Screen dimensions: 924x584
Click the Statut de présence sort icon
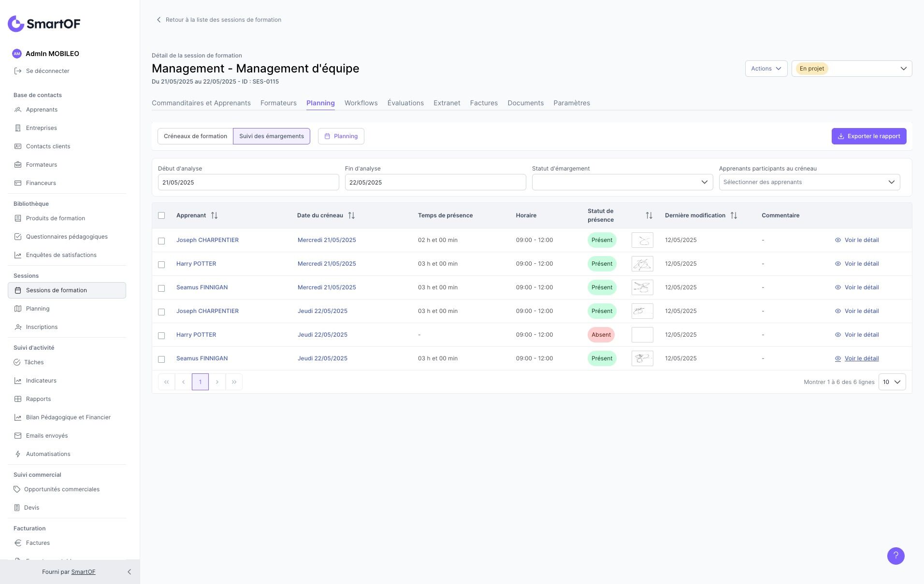pyautogui.click(x=649, y=215)
